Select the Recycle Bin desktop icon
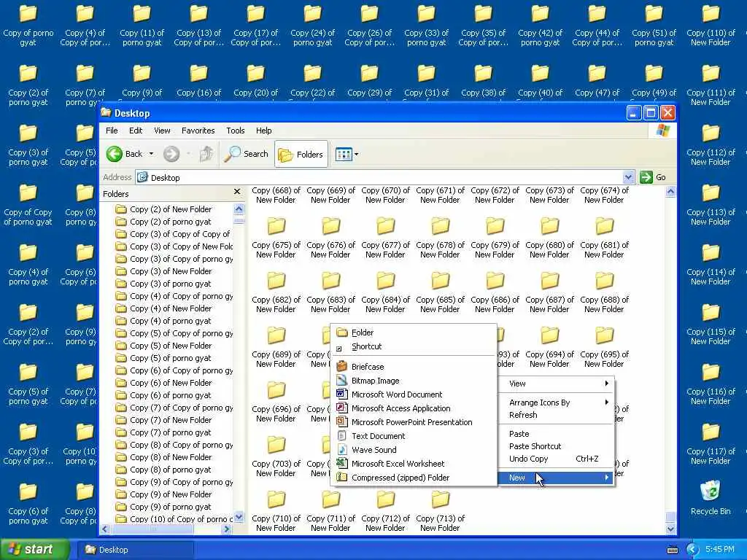 pyautogui.click(x=711, y=497)
